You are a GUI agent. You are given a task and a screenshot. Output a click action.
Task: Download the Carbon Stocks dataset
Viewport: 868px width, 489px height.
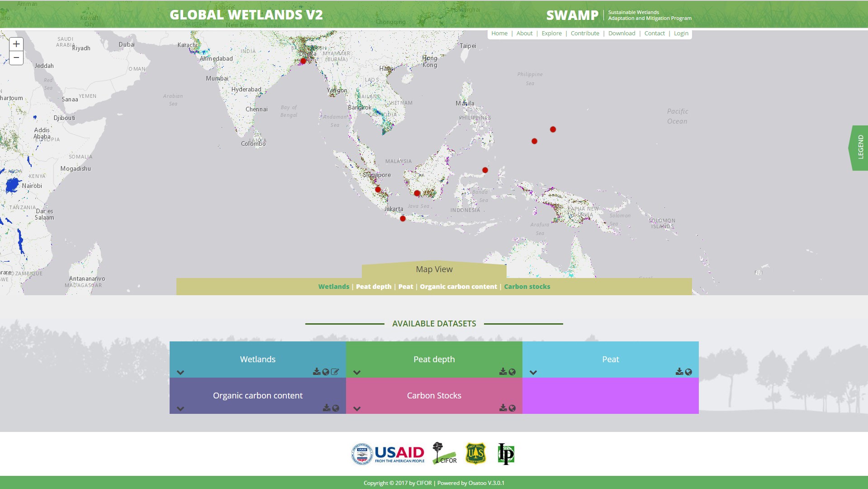503,408
